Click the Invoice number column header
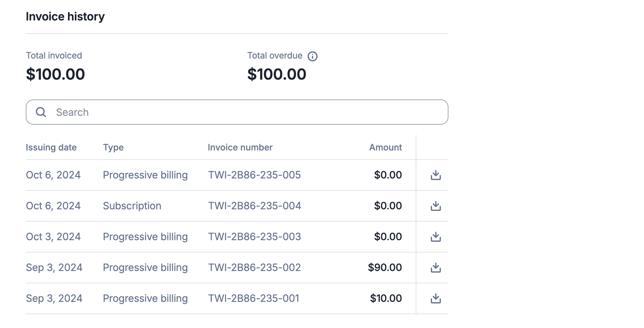The image size is (644, 328). 240,147
